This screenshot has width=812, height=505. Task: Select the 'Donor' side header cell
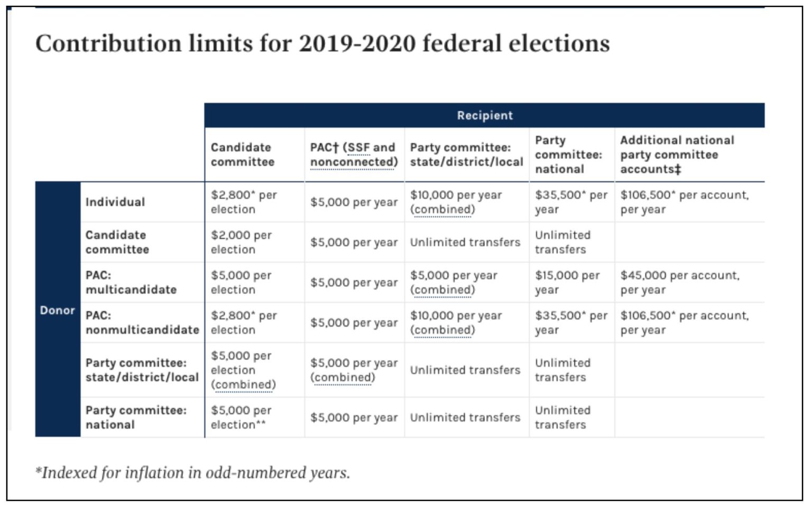58,310
